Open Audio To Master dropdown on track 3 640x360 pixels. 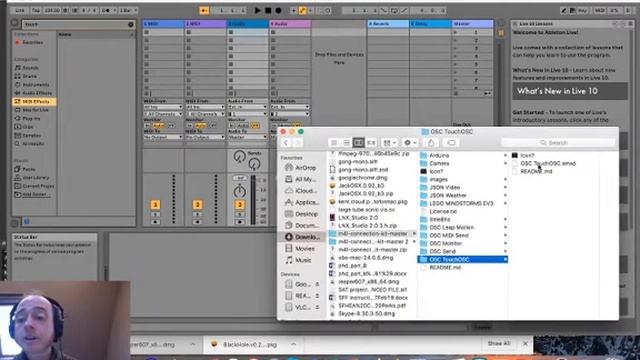(247, 138)
